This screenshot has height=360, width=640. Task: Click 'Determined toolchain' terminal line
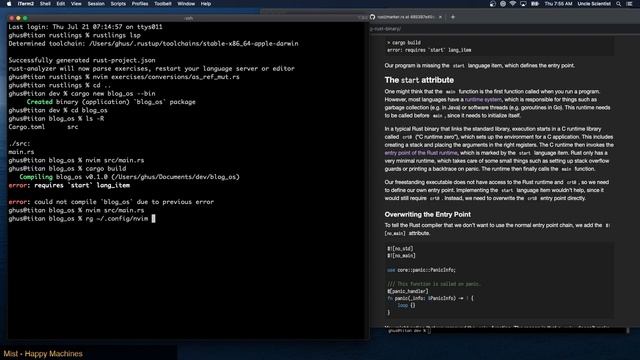coord(153,44)
